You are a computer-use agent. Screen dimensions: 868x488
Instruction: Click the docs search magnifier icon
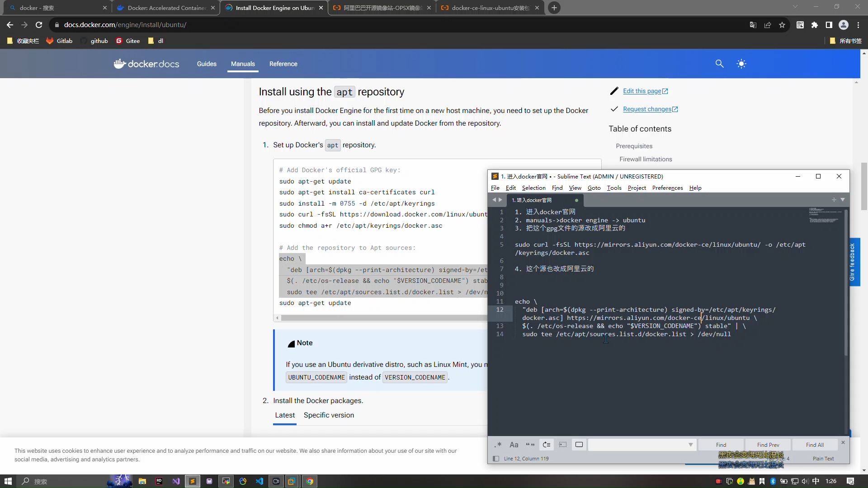pos(720,64)
